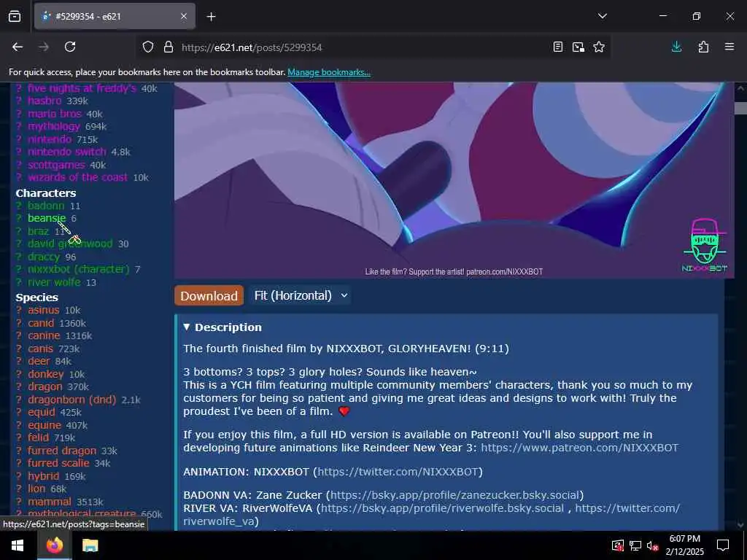Open the Firefox View icon
This screenshot has width=747, height=560.
point(15,17)
